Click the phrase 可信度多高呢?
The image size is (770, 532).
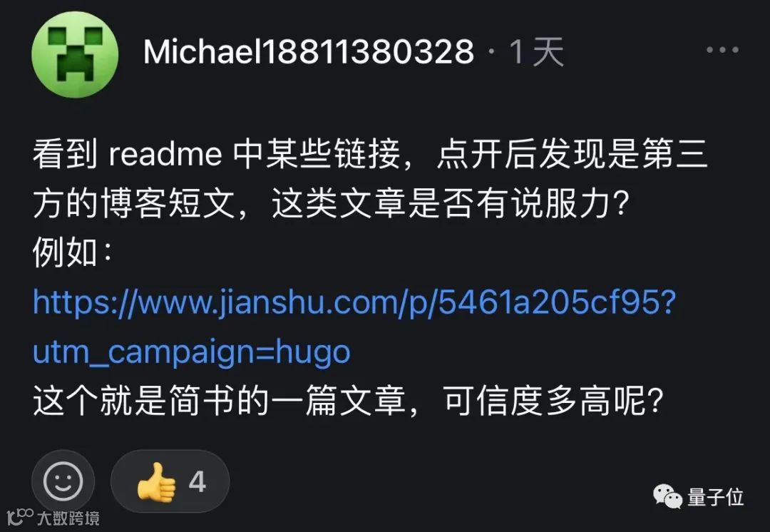(553, 401)
